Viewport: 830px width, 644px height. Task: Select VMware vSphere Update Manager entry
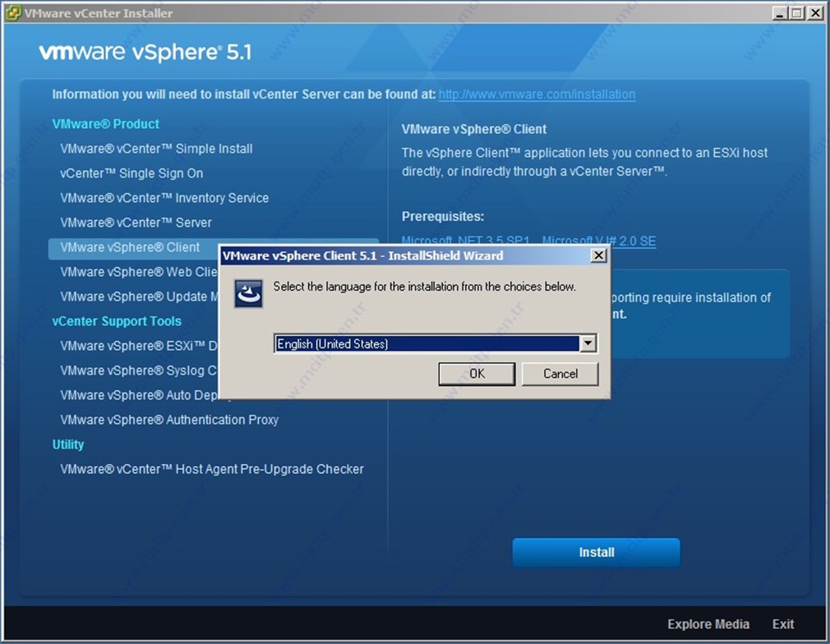[x=139, y=297]
